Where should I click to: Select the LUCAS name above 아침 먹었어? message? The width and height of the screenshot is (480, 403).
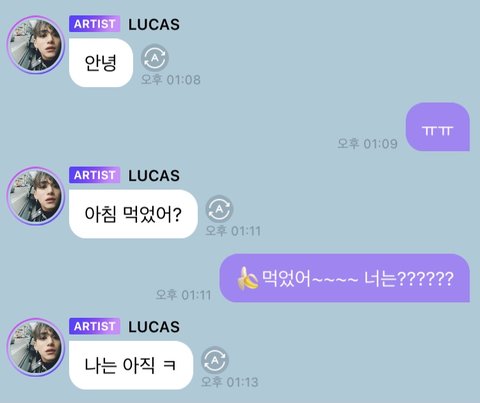(154, 176)
